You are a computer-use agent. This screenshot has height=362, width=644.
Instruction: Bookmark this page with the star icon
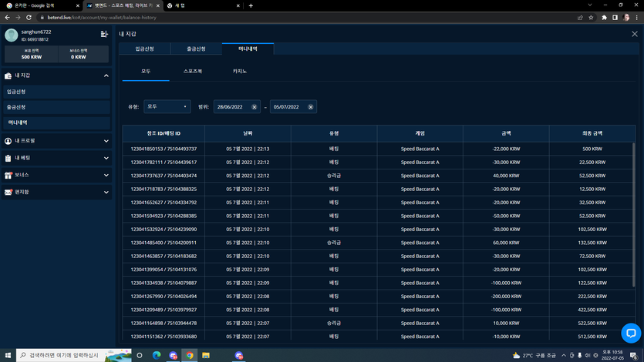coord(591,17)
